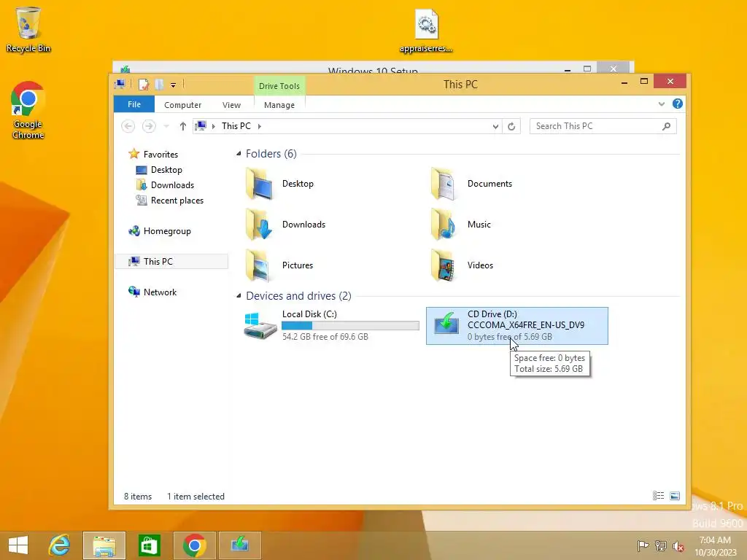Switch to Large icons view in status bar

tap(675, 496)
